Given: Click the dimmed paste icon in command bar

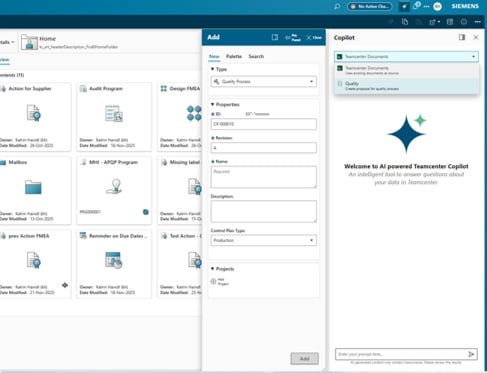Looking at the screenshot, I should point(419,22).
